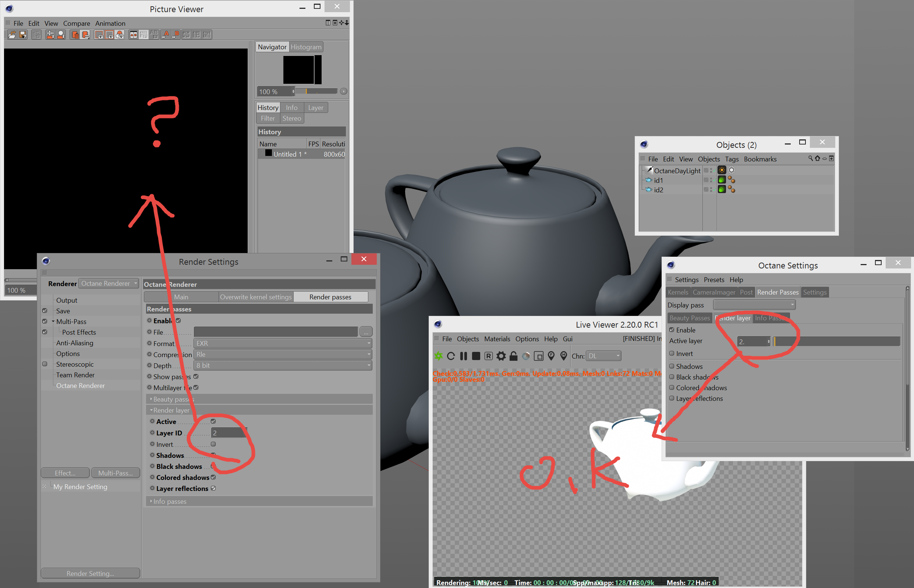Select the focus picker pin icon
The image size is (914, 588).
[x=551, y=356]
